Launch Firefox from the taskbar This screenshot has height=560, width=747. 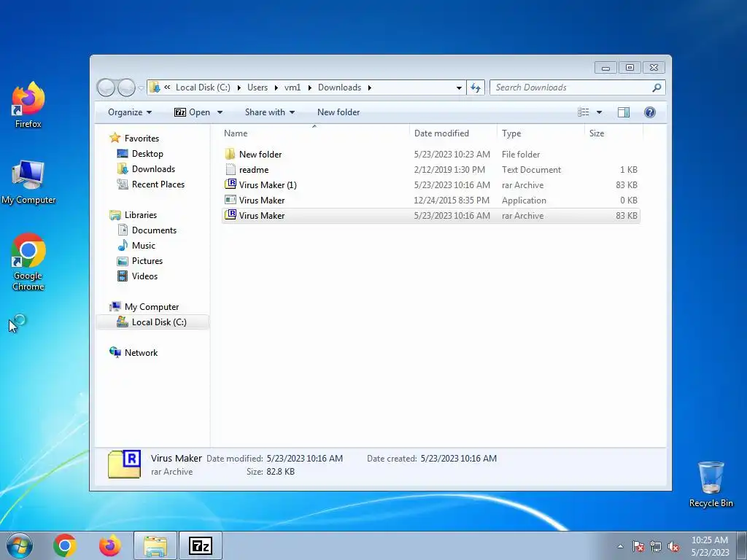coord(109,545)
